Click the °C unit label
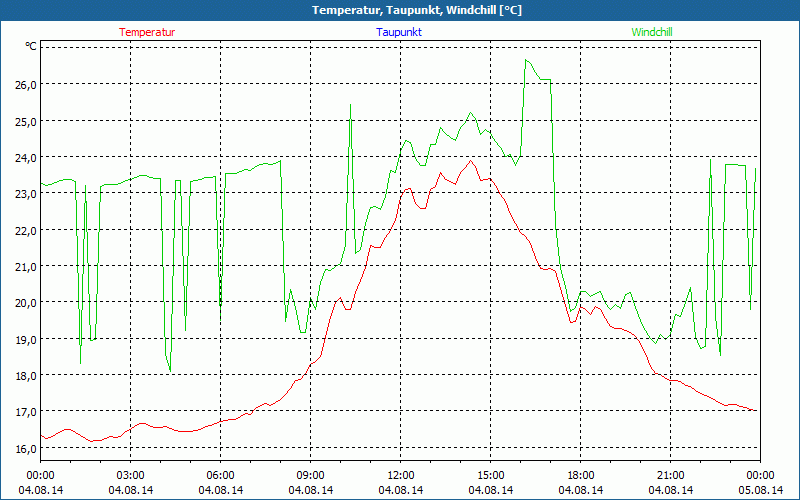Viewport: 800px width, 500px height. [x=31, y=46]
